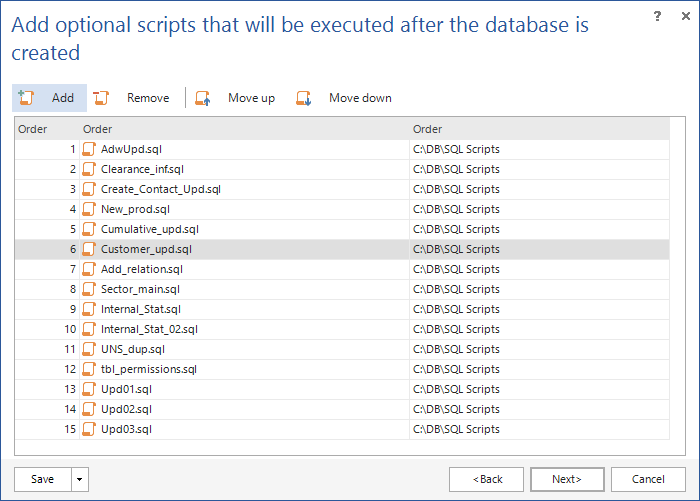
Task: Select the UNS_dup.sql list item
Action: (342, 349)
